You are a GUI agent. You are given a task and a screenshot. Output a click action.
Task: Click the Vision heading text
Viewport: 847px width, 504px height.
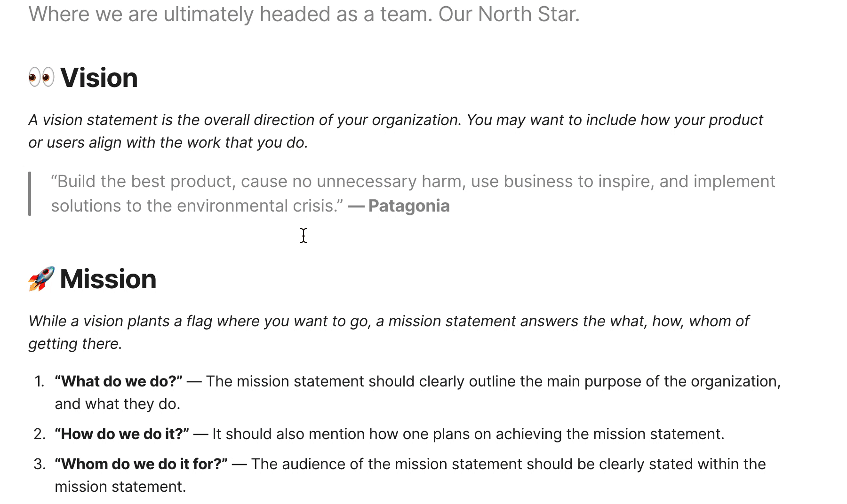(99, 78)
